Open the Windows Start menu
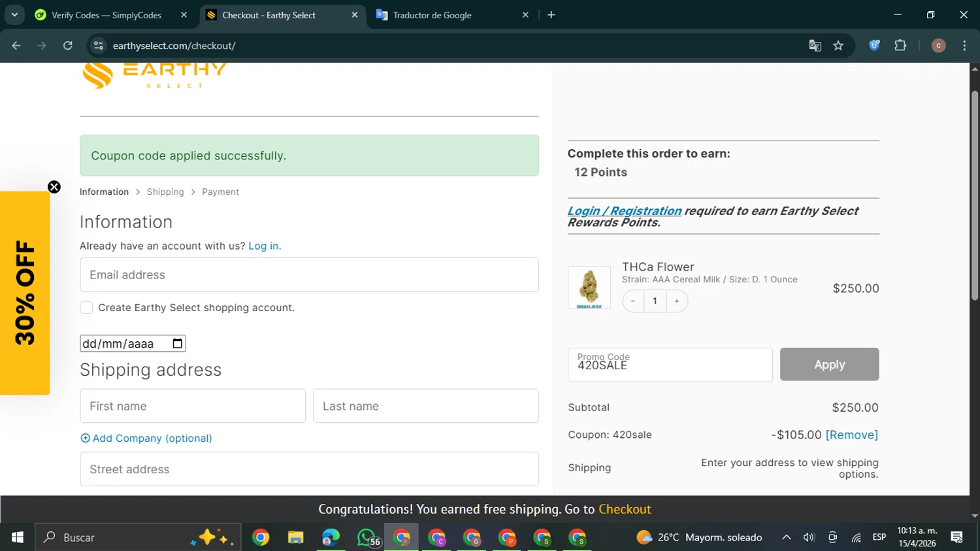This screenshot has height=551, width=980. point(17,537)
